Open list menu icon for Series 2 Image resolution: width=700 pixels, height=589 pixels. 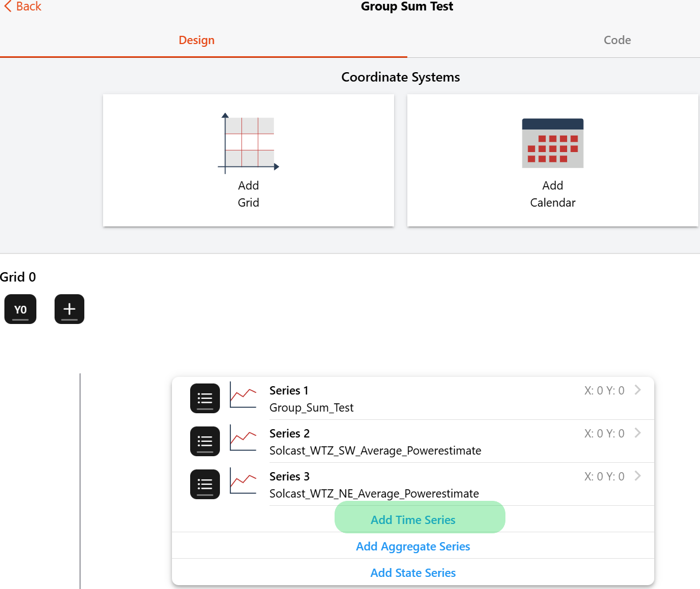pos(205,441)
